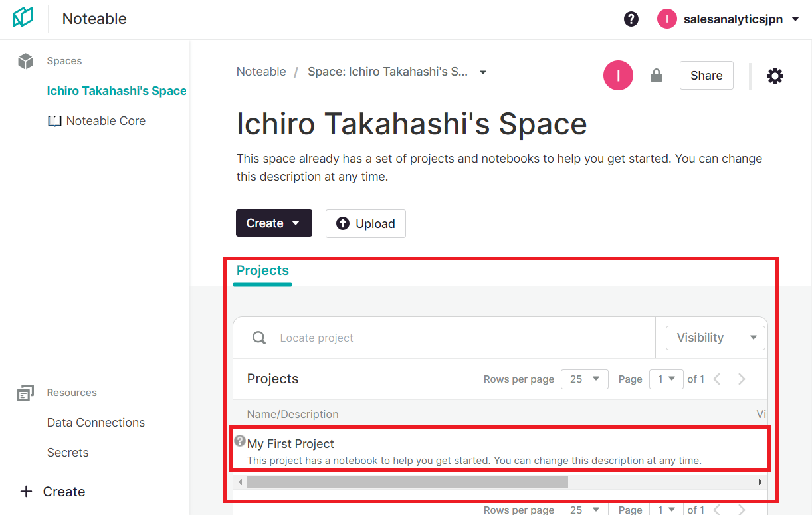The height and width of the screenshot is (515, 812).
Task: Click the pink user avatar beside lock
Action: click(618, 76)
